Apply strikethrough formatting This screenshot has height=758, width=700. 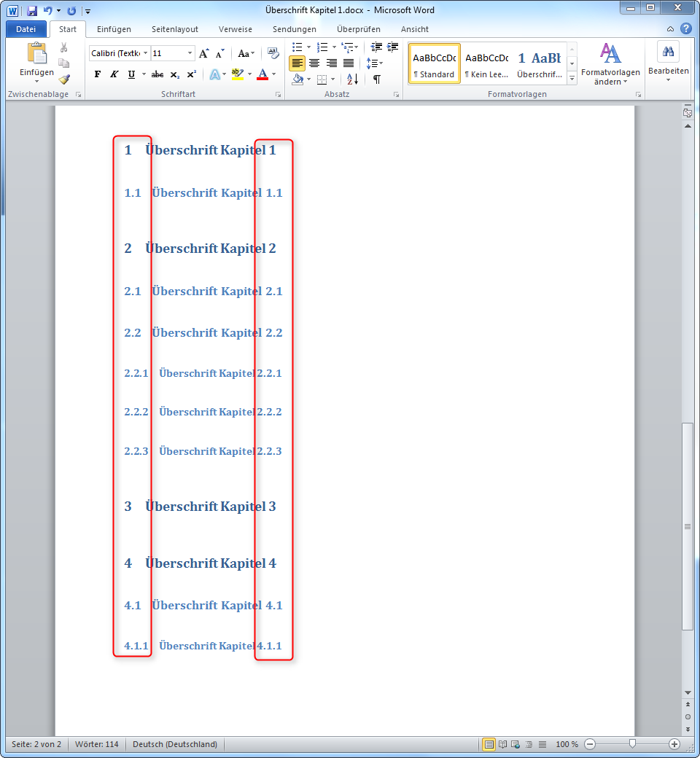[156, 74]
